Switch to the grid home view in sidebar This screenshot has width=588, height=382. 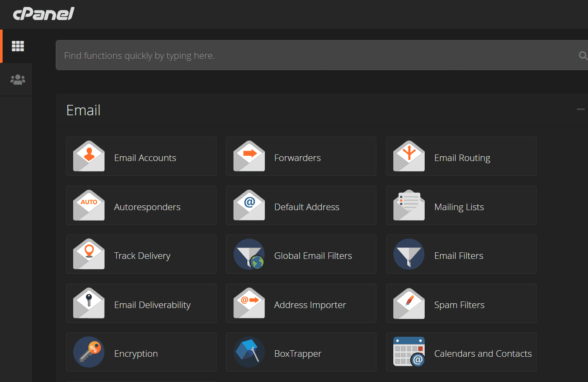coord(17,46)
